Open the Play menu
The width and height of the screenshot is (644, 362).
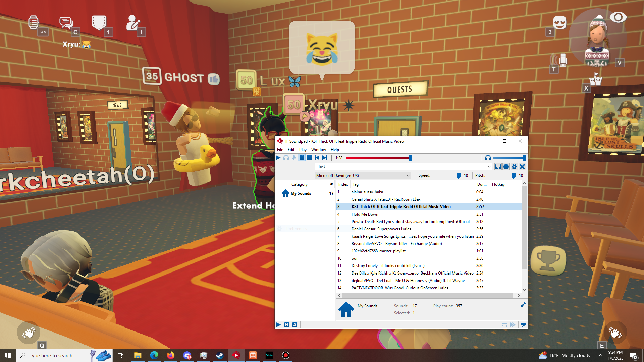pyautogui.click(x=303, y=150)
